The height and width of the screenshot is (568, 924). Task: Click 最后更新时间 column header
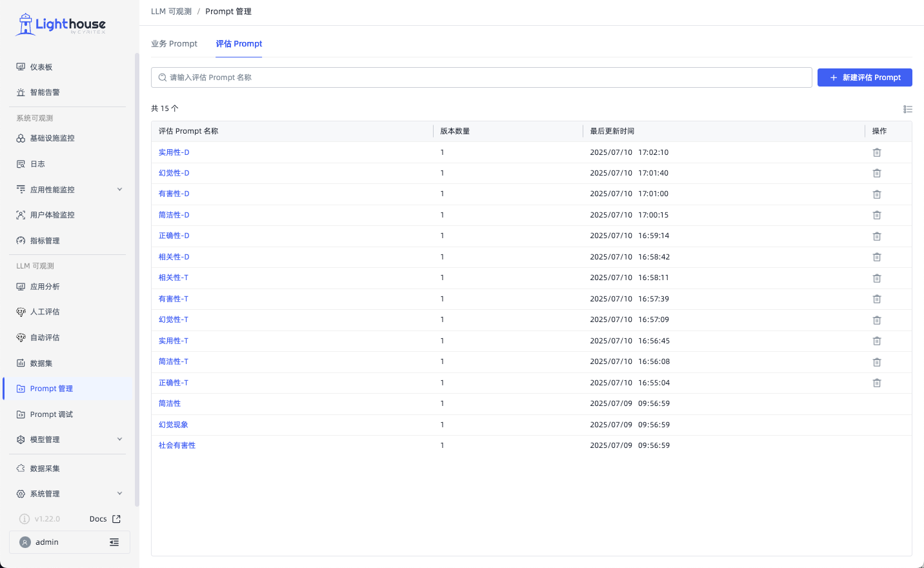[612, 131]
